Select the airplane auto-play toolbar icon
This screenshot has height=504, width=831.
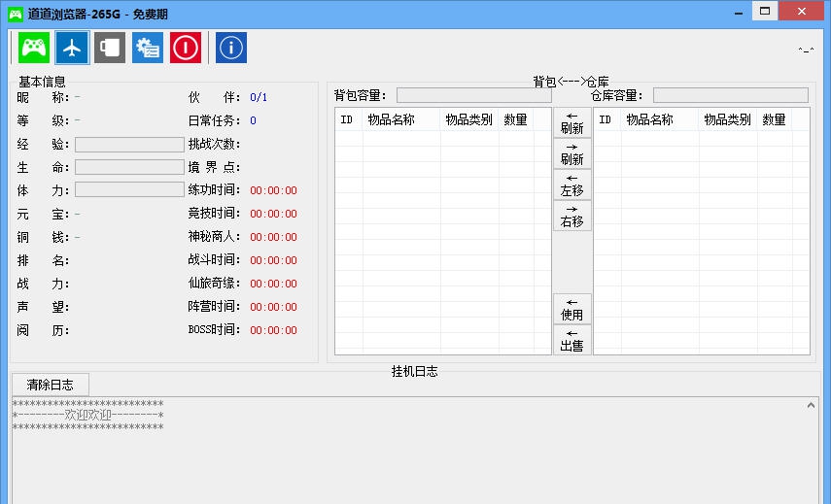(72, 48)
